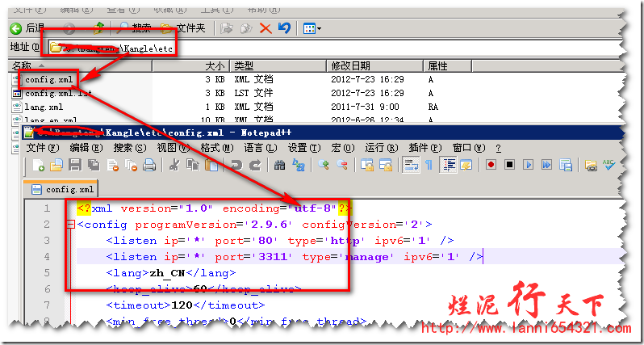
Task: Open the 文件(F) menu in Notepad++
Action: [x=42, y=148]
